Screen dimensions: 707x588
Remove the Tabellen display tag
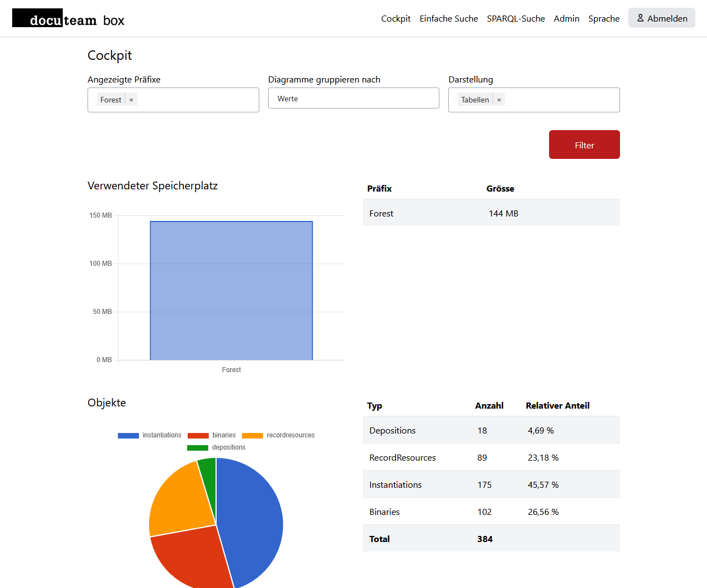499,100
